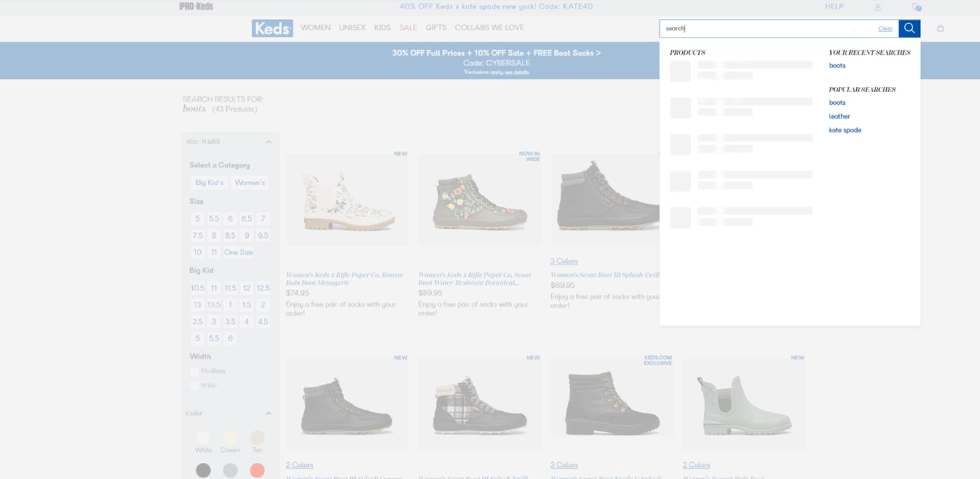Viewport: 980px width, 479px height.
Task: Open the GIFTS menu
Action: 436,28
